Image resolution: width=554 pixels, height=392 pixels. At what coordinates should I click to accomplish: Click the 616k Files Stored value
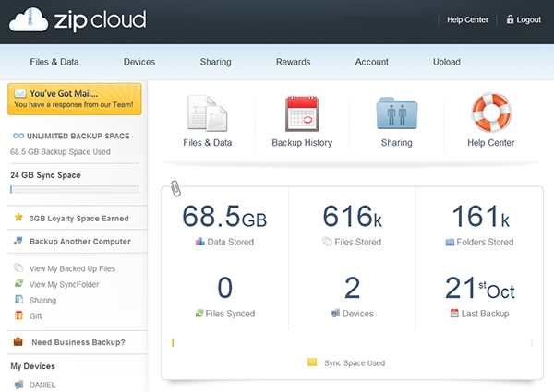[x=353, y=216]
